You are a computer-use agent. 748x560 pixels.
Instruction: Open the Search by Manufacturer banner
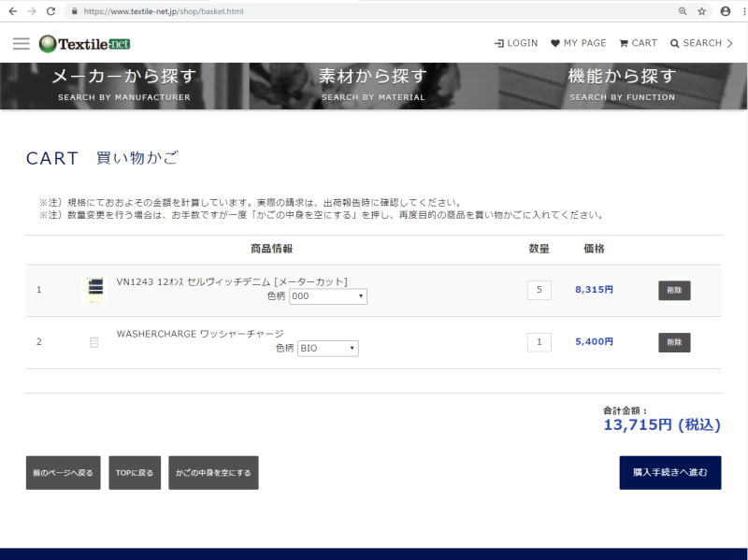coord(124,86)
